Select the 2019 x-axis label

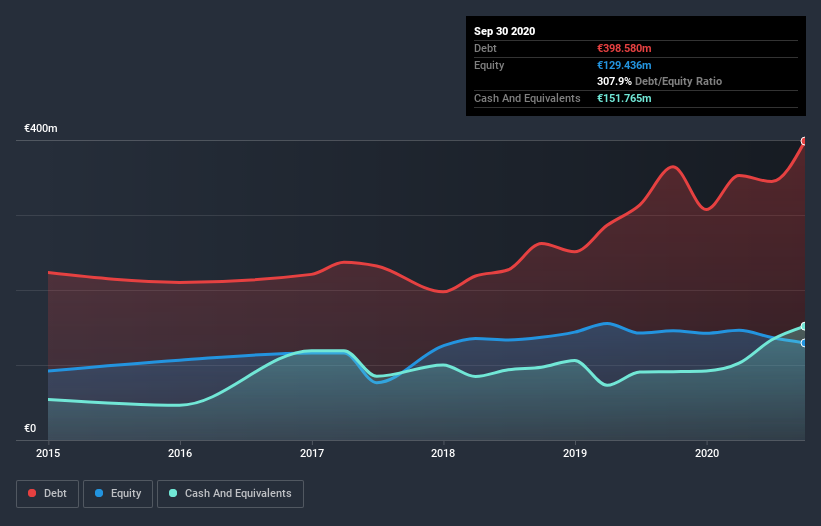coord(575,453)
